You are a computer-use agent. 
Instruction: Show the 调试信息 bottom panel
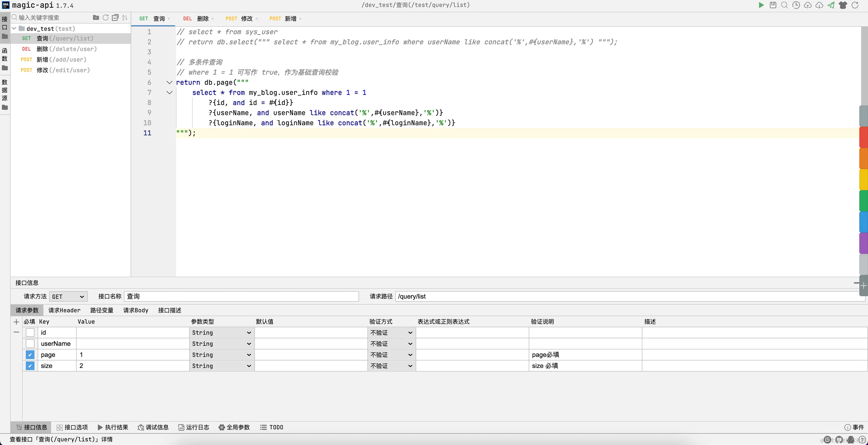point(153,428)
